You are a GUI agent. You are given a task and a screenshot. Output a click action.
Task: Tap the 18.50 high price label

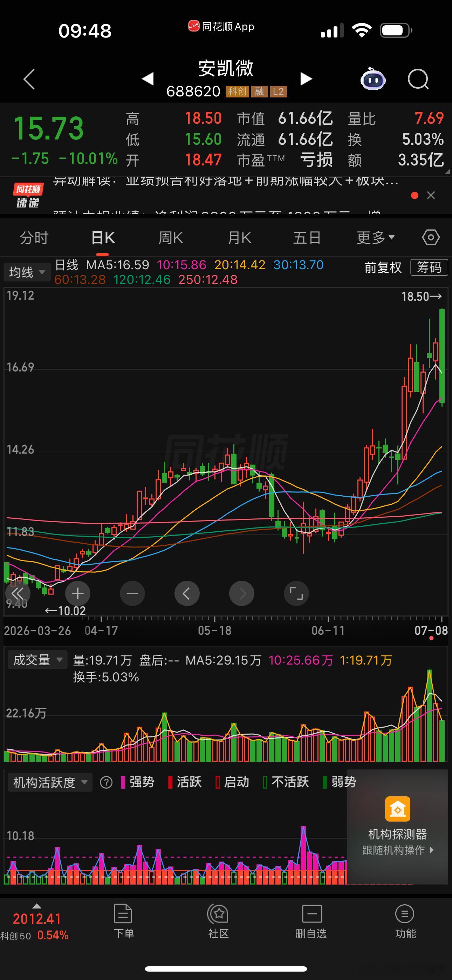[421, 297]
